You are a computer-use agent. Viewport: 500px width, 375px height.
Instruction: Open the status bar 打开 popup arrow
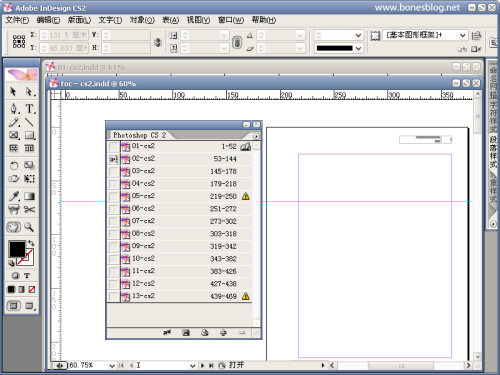pyautogui.click(x=323, y=365)
